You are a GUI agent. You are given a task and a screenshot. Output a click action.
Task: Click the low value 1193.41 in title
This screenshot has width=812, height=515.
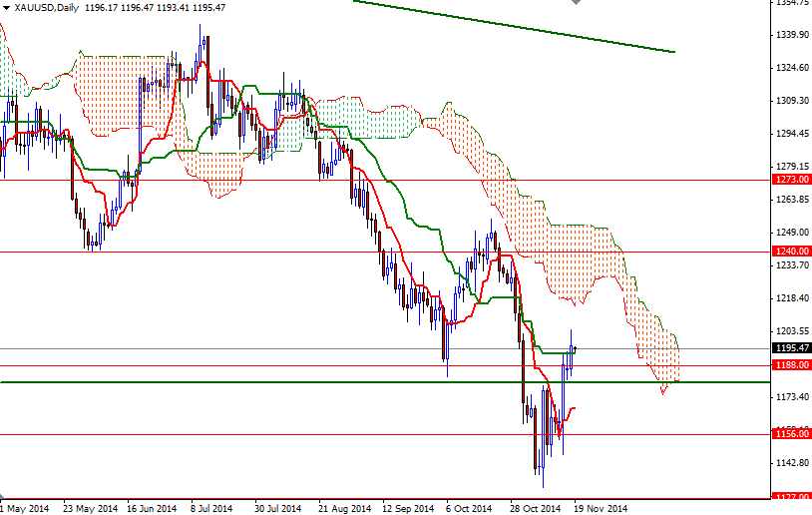point(173,8)
